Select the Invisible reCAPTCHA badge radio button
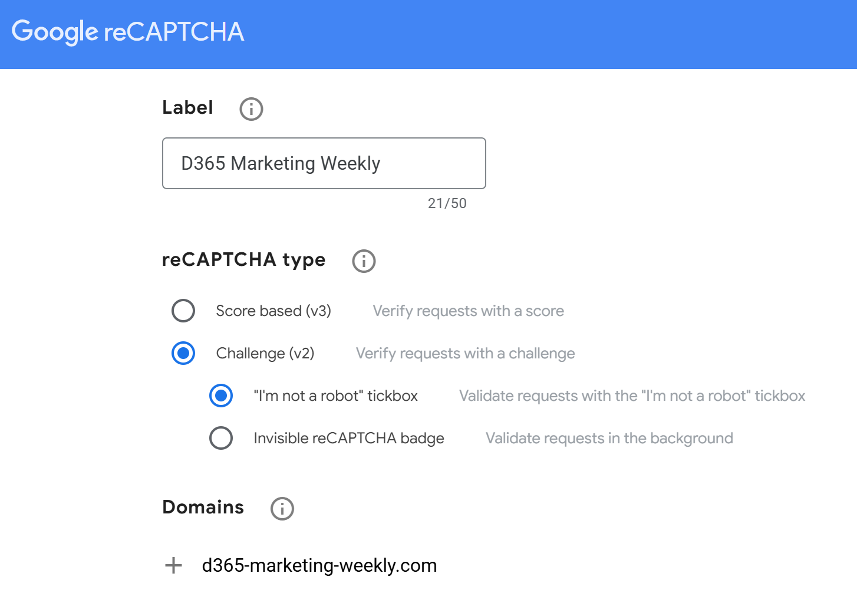Viewport: 857px width, 616px height. pyautogui.click(x=221, y=438)
